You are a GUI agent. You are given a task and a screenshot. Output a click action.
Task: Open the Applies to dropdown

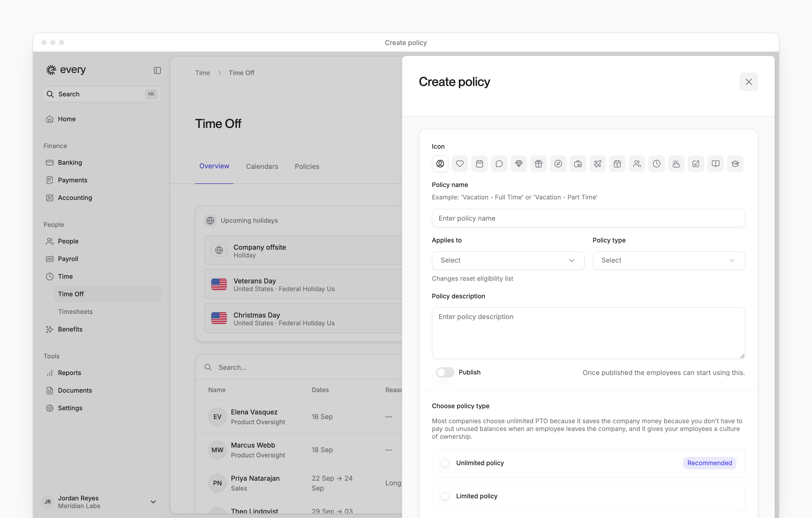point(508,260)
